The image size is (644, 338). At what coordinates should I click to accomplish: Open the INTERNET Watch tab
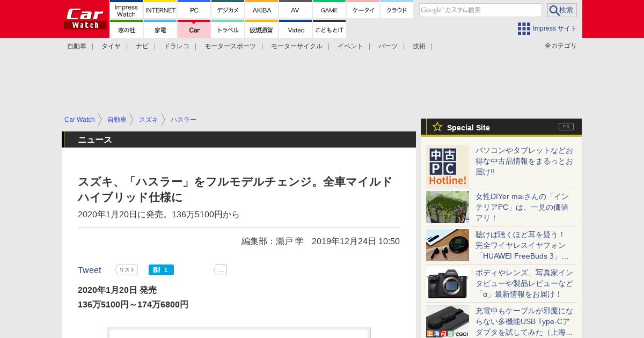[160, 9]
